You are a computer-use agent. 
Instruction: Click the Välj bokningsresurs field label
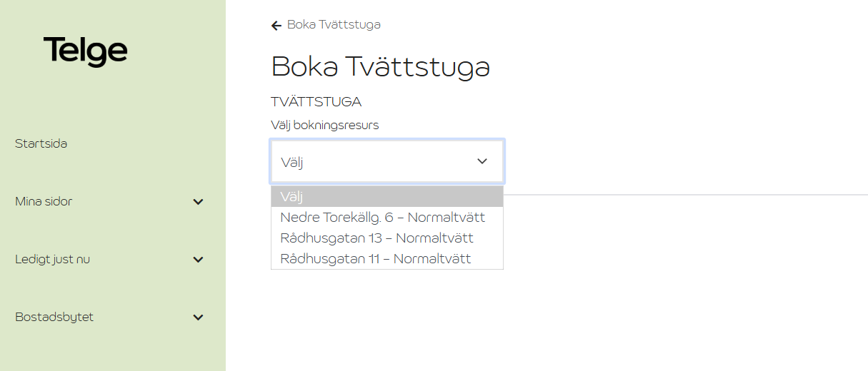pos(325,125)
